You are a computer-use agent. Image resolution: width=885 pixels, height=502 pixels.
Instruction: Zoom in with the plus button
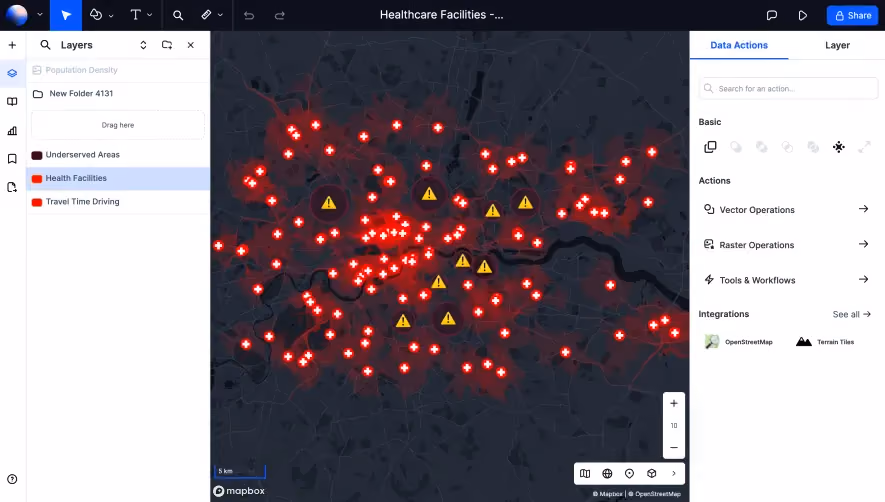(674, 404)
